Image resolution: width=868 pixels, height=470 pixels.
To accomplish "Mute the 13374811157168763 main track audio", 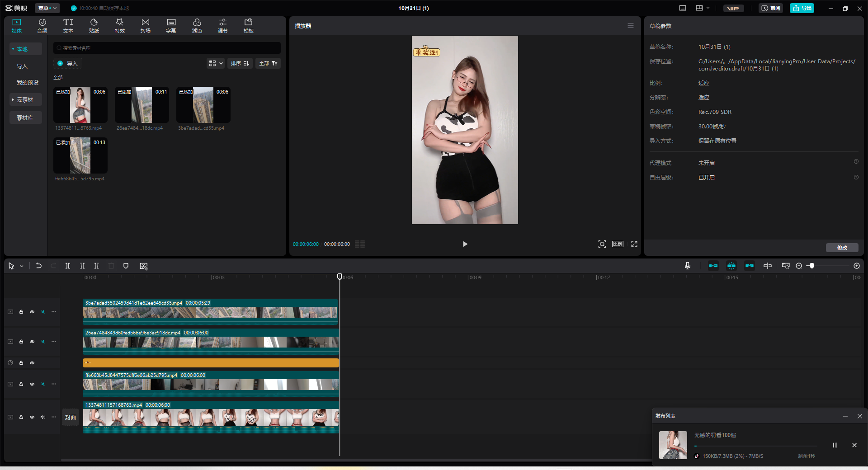I will pos(43,417).
